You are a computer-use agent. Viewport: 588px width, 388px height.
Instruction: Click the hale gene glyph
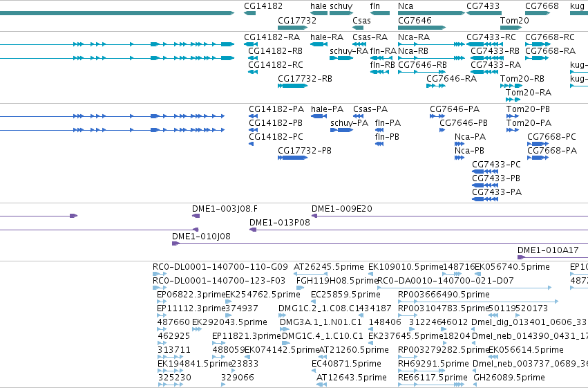coord(319,13)
